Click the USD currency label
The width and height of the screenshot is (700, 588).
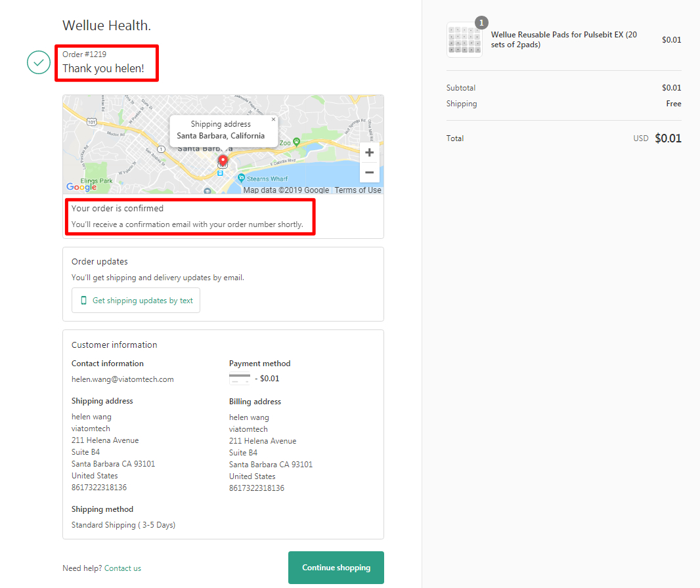[x=641, y=138]
